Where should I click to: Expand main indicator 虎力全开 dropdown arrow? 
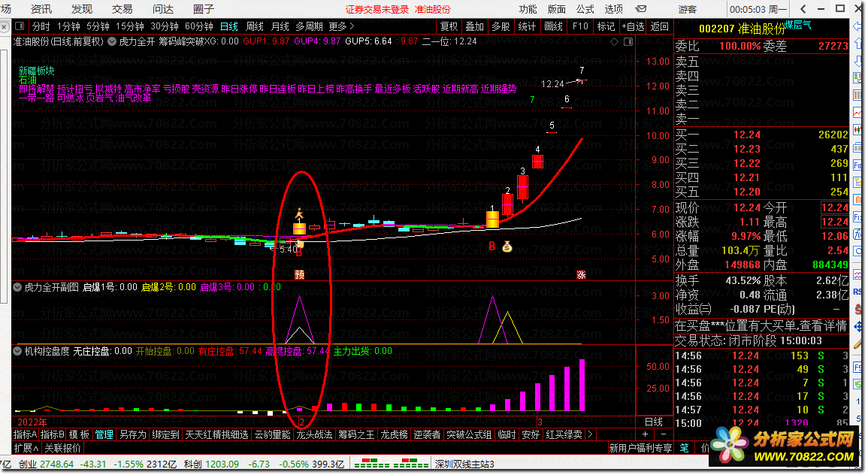pos(112,41)
